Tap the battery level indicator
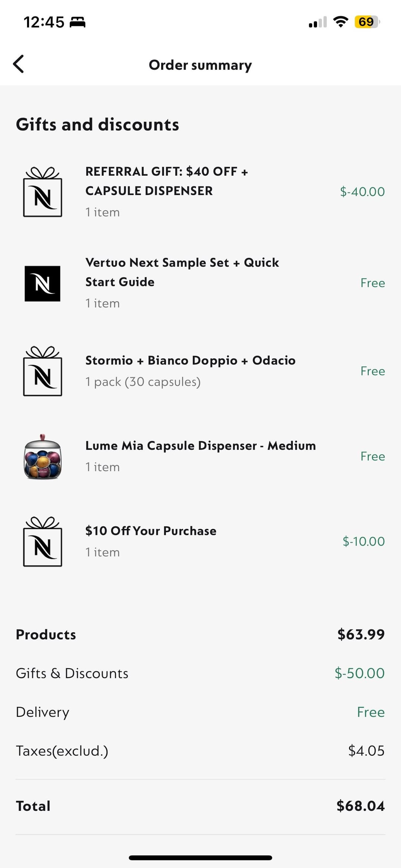This screenshot has height=868, width=401. coord(367,22)
